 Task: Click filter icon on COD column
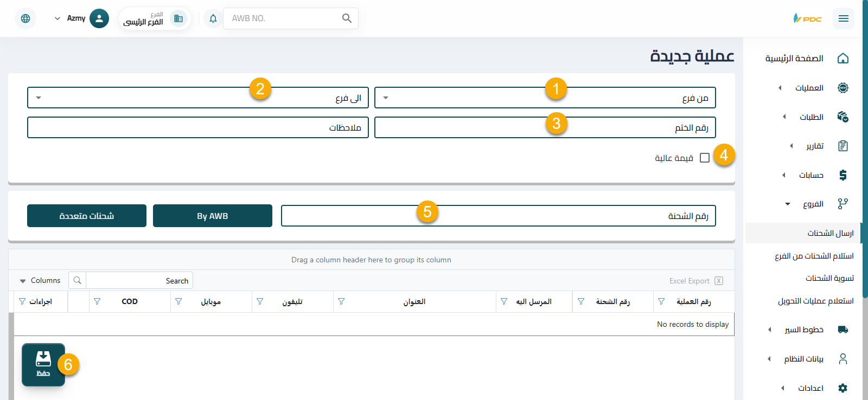point(97,301)
